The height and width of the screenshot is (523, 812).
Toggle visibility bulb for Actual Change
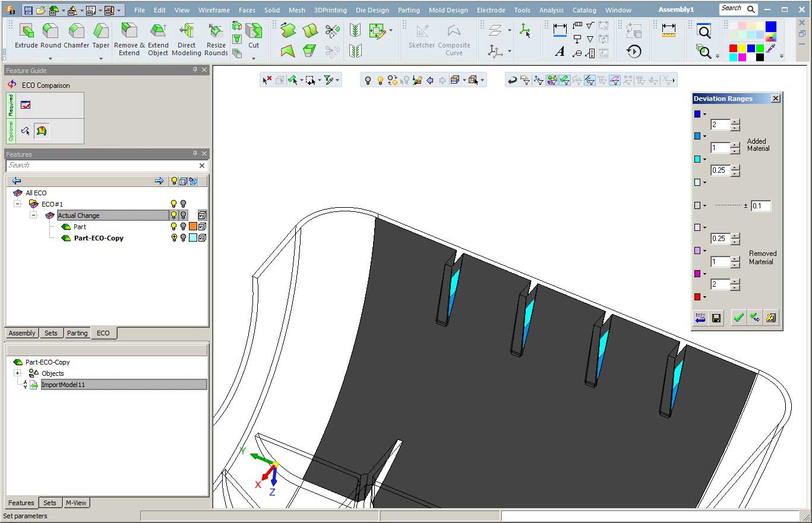(173, 215)
